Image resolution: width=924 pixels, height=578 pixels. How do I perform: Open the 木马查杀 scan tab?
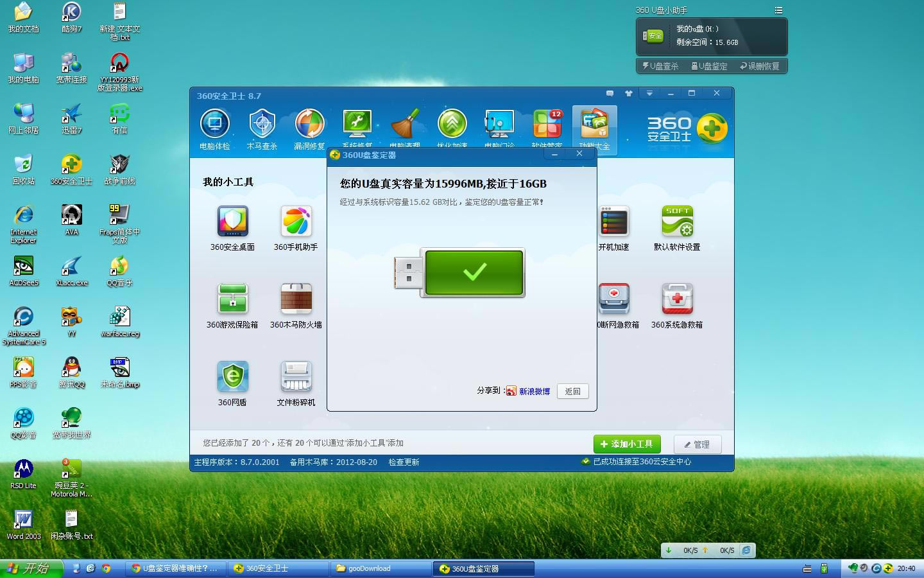coord(262,130)
